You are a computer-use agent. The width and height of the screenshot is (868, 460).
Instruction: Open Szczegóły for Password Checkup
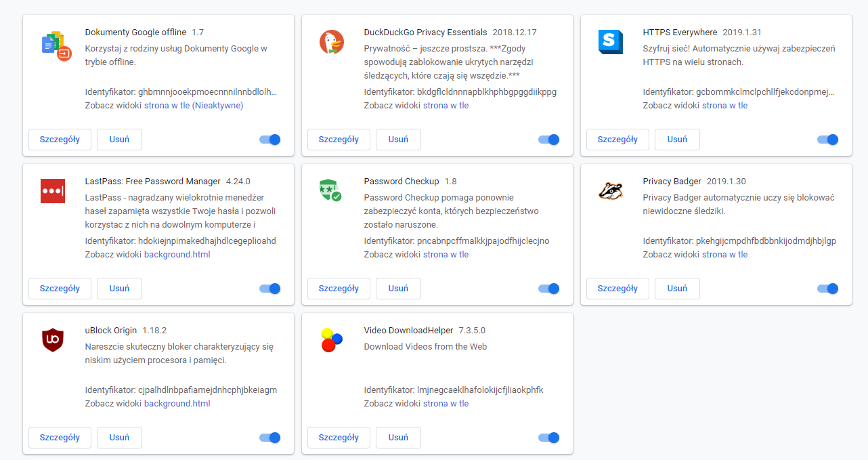339,289
